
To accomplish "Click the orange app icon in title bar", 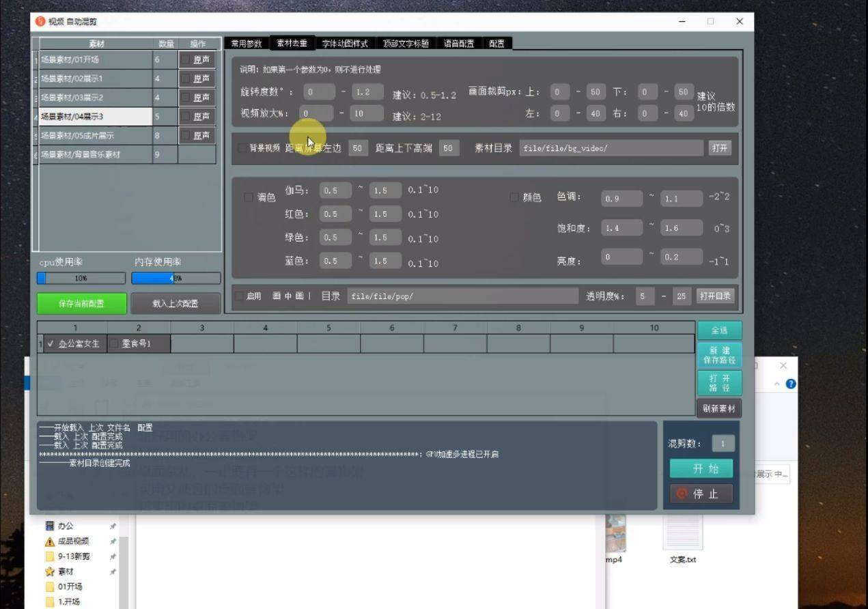I will pyautogui.click(x=40, y=22).
